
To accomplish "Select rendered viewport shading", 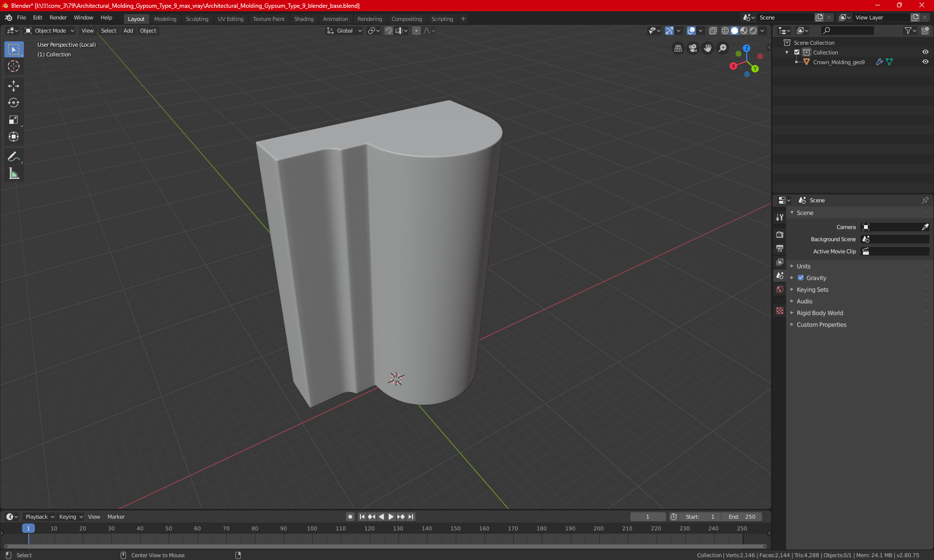I will pos(753,31).
